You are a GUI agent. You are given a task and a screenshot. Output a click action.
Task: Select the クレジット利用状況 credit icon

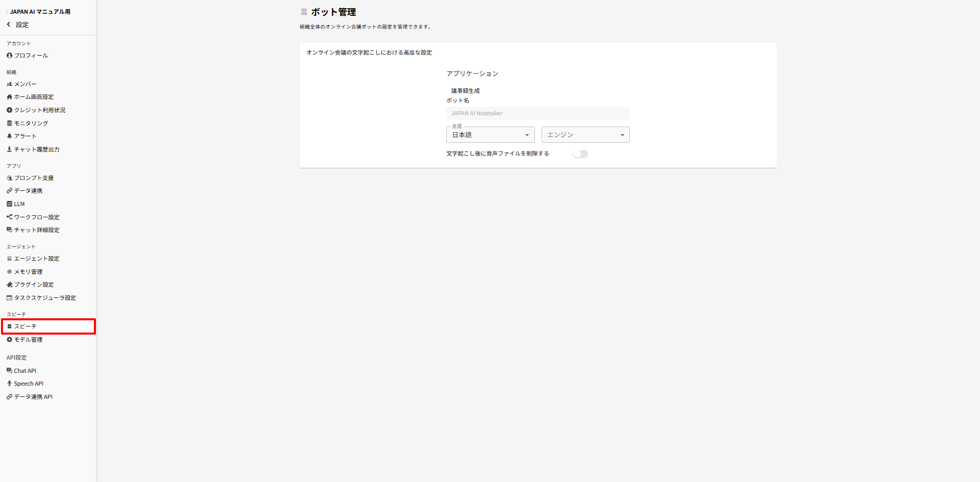point(9,110)
